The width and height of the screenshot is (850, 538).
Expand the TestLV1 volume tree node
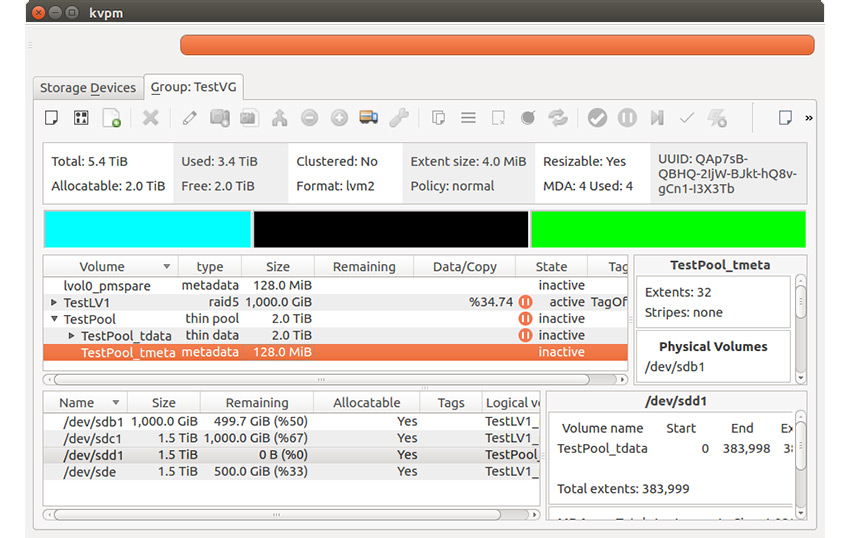(54, 302)
